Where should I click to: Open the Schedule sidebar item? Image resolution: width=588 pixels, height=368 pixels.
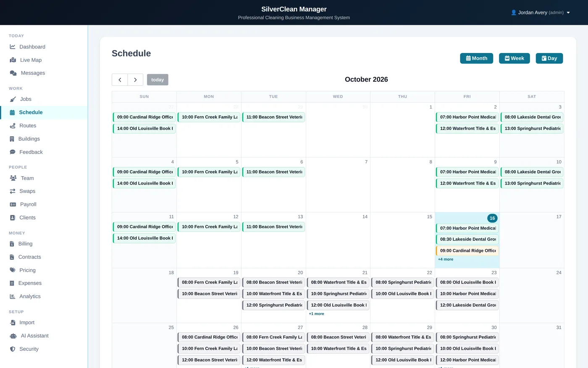tap(44, 112)
